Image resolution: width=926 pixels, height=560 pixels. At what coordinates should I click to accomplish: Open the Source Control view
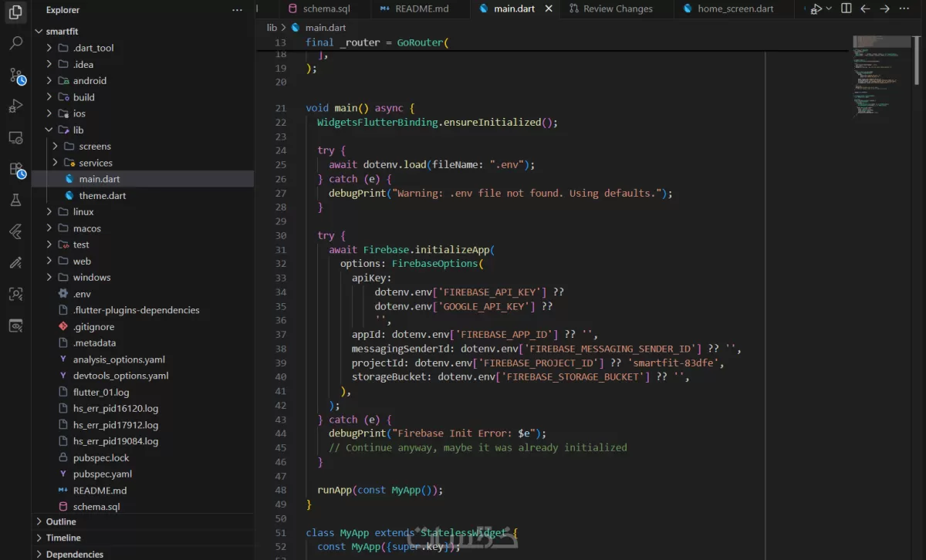pos(16,76)
